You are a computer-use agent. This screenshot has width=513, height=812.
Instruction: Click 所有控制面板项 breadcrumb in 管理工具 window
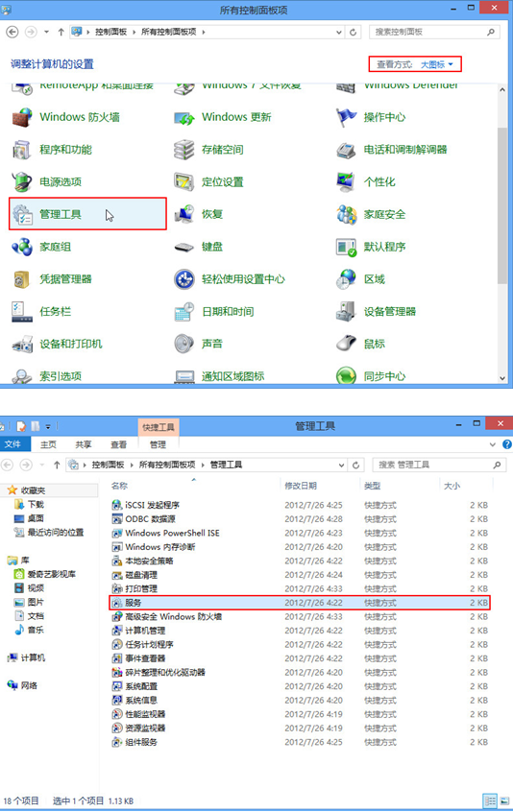click(167, 466)
